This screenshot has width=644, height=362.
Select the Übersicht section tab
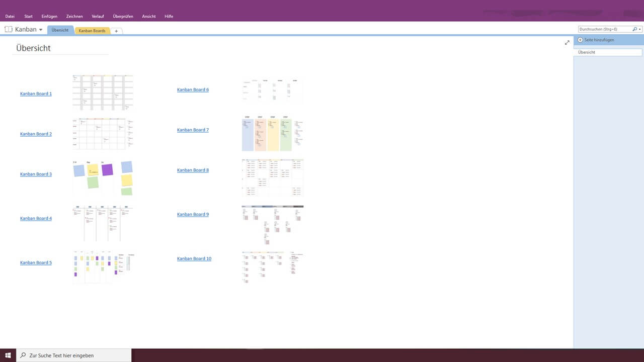click(60, 30)
